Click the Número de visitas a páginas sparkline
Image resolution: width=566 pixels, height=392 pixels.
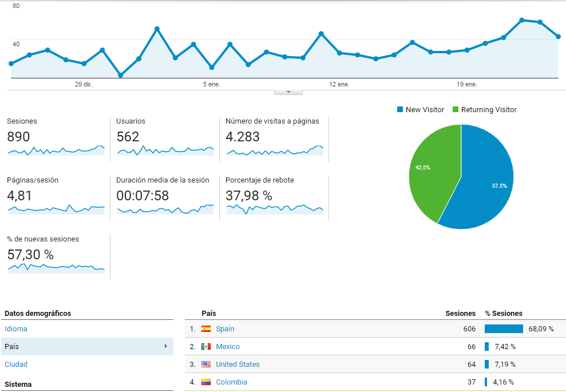tap(275, 151)
